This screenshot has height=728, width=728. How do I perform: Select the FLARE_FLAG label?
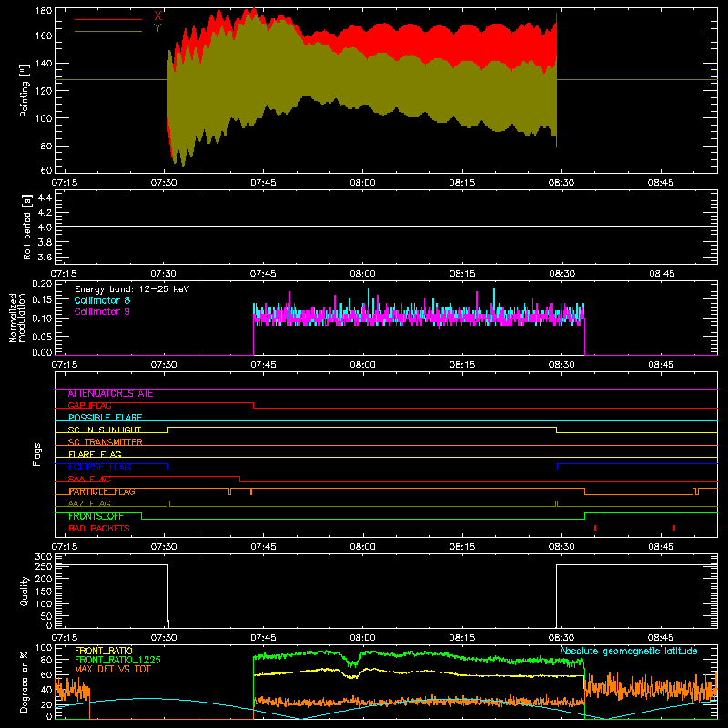pyautogui.click(x=95, y=454)
